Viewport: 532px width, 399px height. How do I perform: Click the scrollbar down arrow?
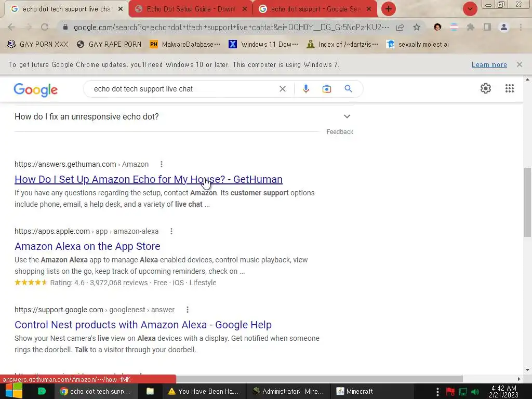coord(527,370)
